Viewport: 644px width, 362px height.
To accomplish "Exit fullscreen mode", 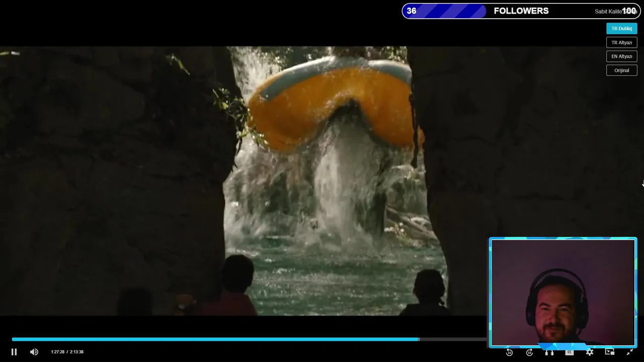I will coord(630,352).
